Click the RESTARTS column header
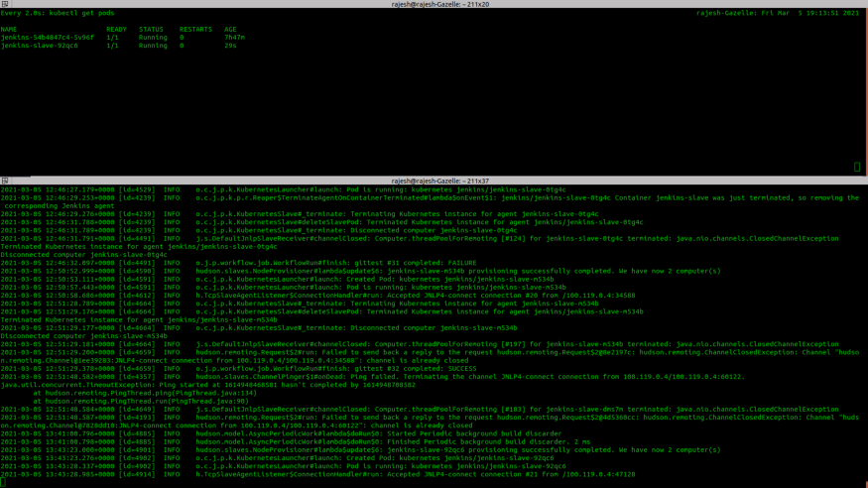 pos(195,30)
